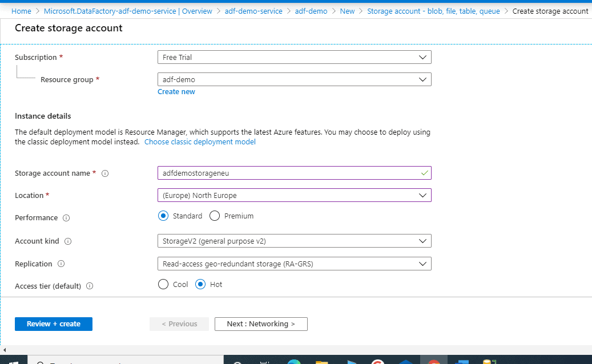Click the Access tier info icon
Image resolution: width=592 pixels, height=364 pixels.
point(90,286)
